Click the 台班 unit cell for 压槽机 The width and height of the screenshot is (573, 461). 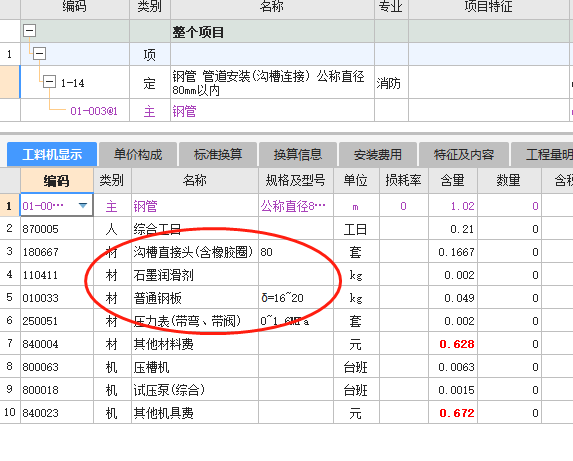tap(356, 367)
